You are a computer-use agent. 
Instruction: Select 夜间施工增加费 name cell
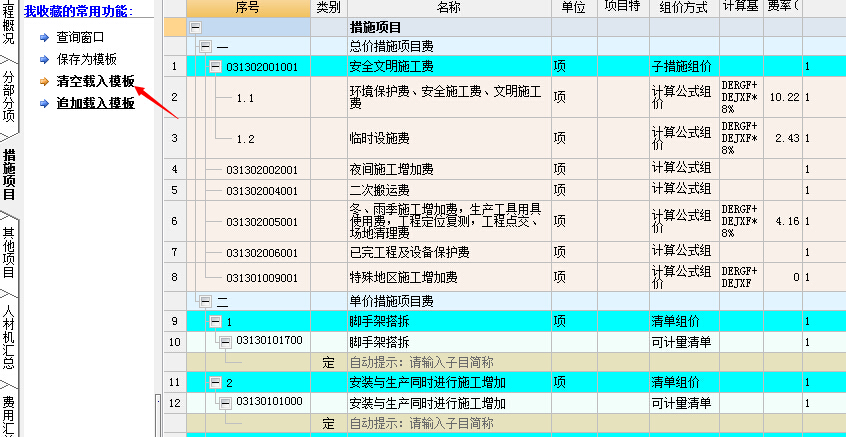pyautogui.click(x=449, y=169)
